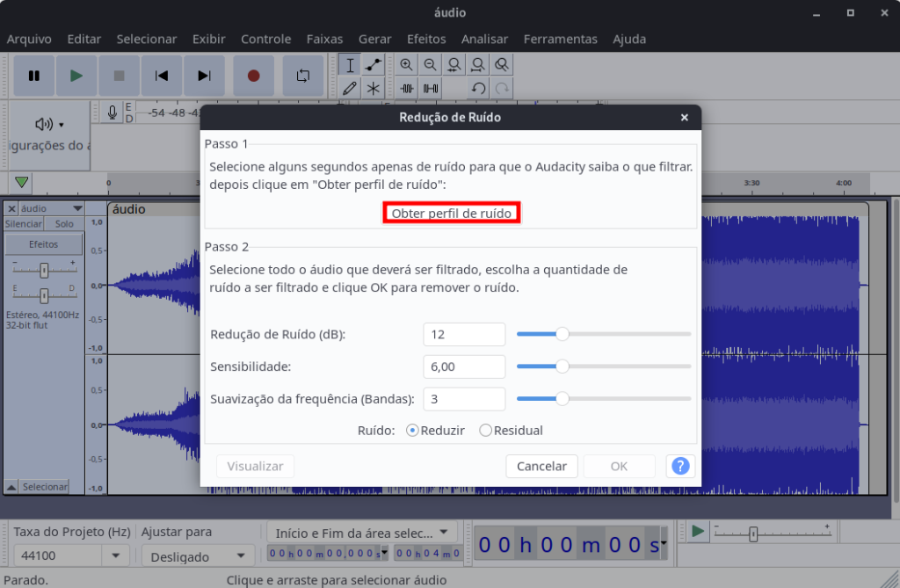Open the Analisar menu
Image resolution: width=900 pixels, height=588 pixels.
tap(484, 39)
